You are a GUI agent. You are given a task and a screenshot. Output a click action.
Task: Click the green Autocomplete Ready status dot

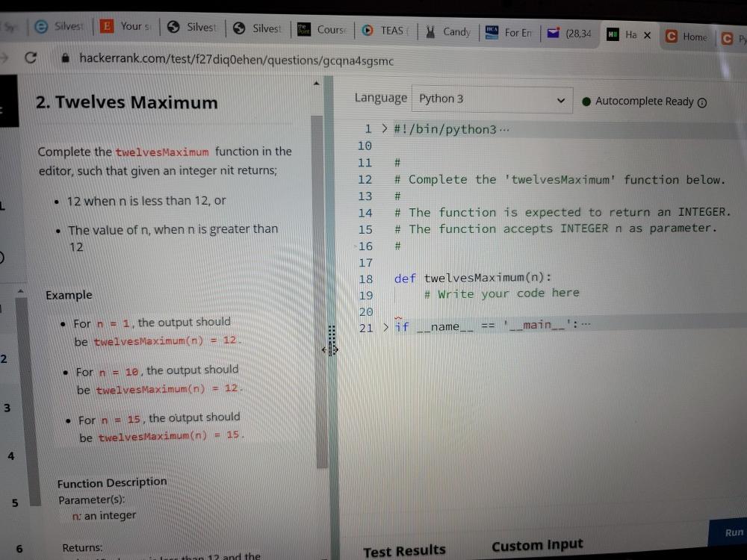[x=586, y=101]
